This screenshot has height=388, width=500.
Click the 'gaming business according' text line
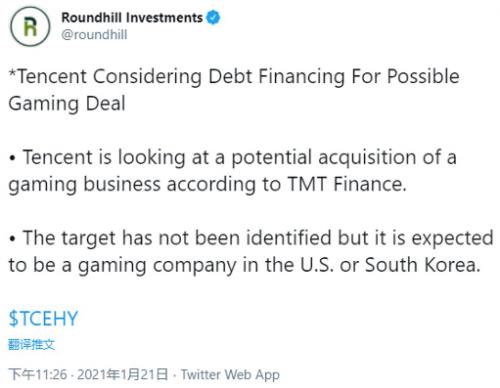click(x=132, y=185)
